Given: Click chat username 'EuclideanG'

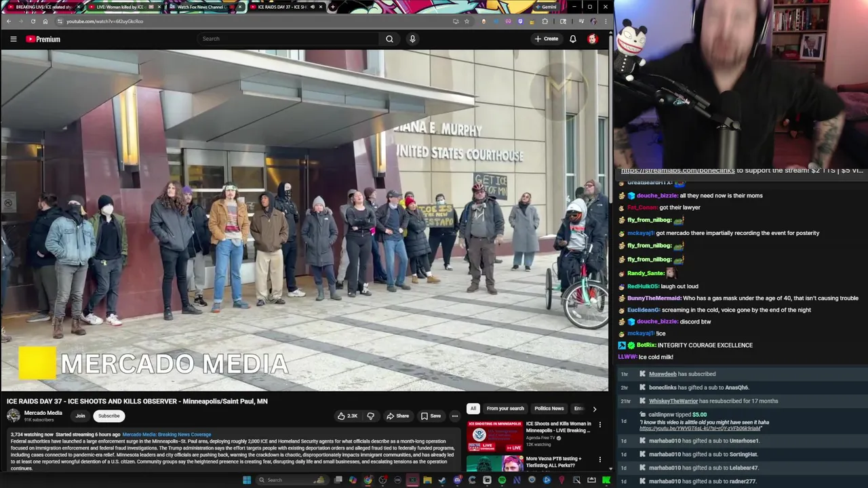Looking at the screenshot, I should pos(643,310).
